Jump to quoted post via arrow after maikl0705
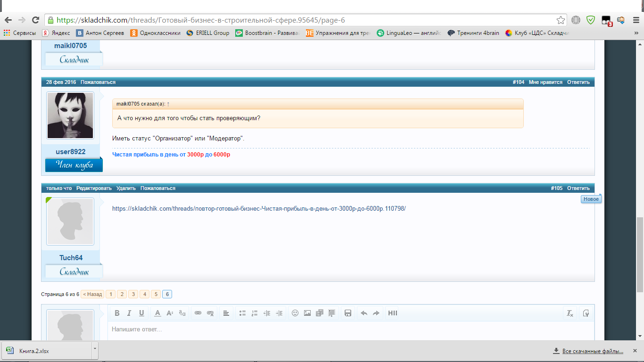 point(168,104)
